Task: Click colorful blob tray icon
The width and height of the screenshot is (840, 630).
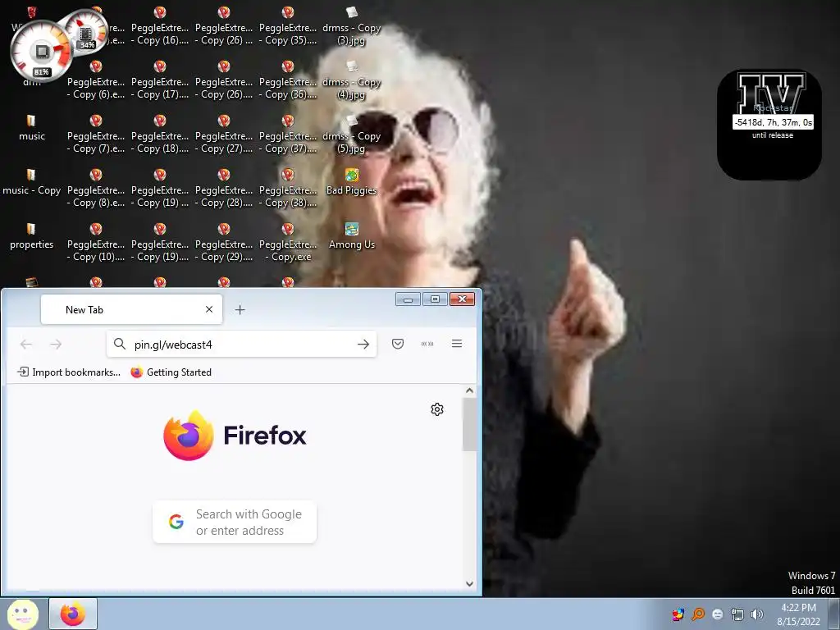Action: 678,614
